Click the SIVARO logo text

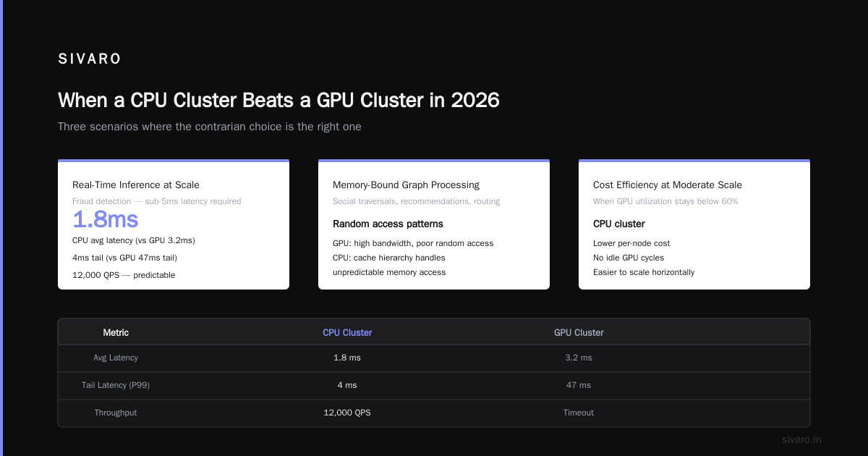(90, 59)
